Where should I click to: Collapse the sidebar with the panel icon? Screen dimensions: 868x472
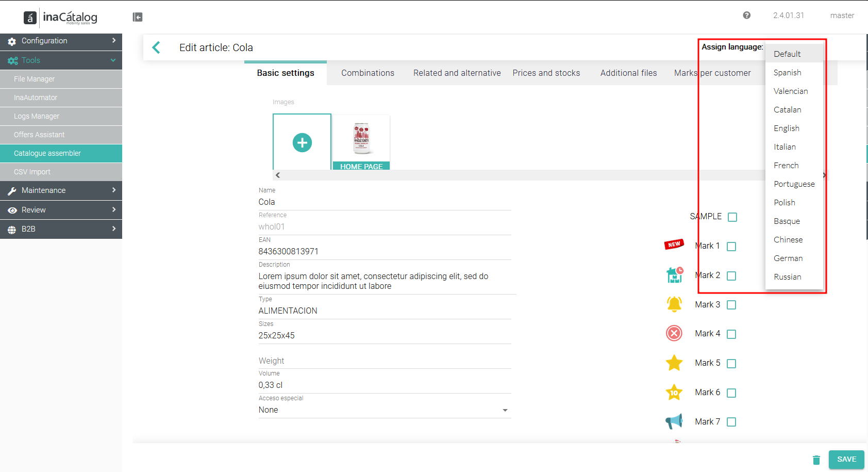click(x=138, y=17)
